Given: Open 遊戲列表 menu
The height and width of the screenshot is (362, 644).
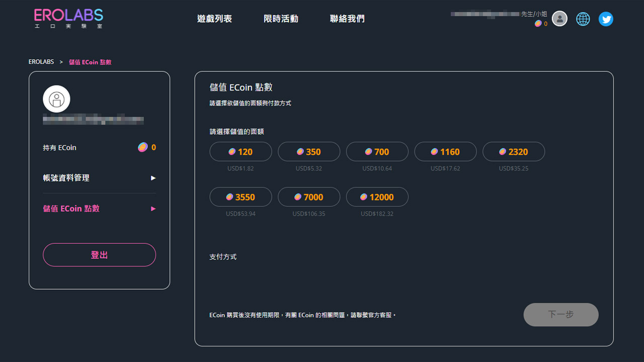Looking at the screenshot, I should pyautogui.click(x=214, y=19).
